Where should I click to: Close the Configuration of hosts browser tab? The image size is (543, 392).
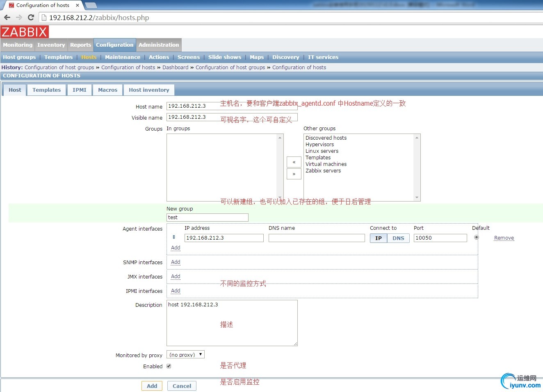coord(78,5)
